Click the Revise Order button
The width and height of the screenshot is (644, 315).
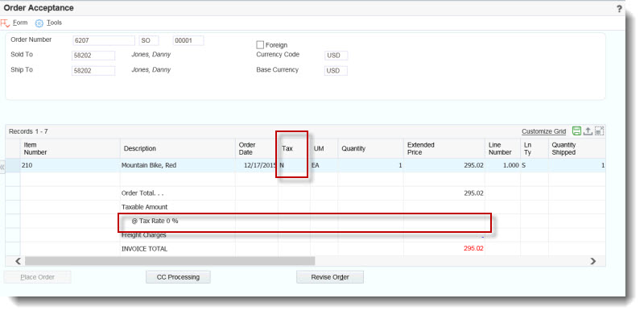(330, 277)
